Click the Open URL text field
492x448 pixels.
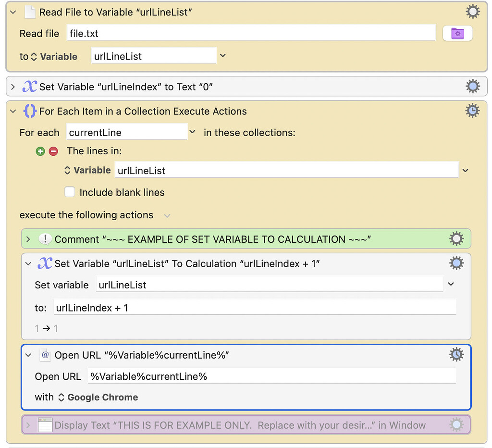pos(271,376)
